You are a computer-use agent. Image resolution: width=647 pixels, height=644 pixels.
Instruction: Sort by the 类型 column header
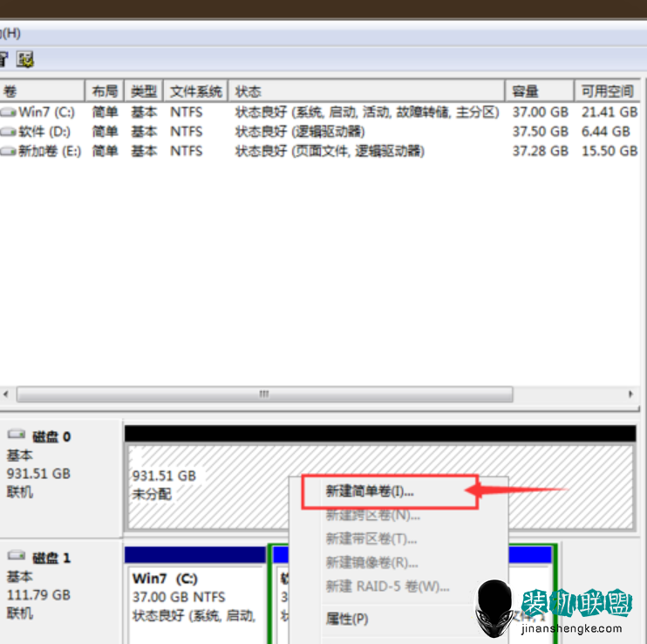click(x=144, y=91)
